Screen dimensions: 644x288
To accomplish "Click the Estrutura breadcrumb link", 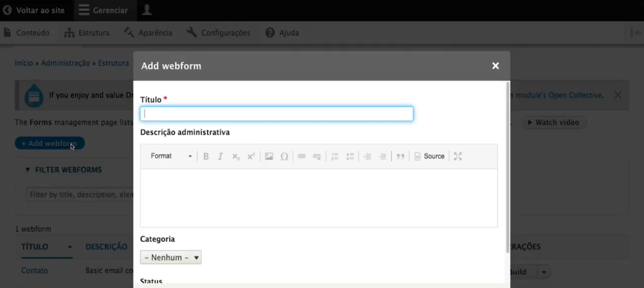I will [113, 63].
